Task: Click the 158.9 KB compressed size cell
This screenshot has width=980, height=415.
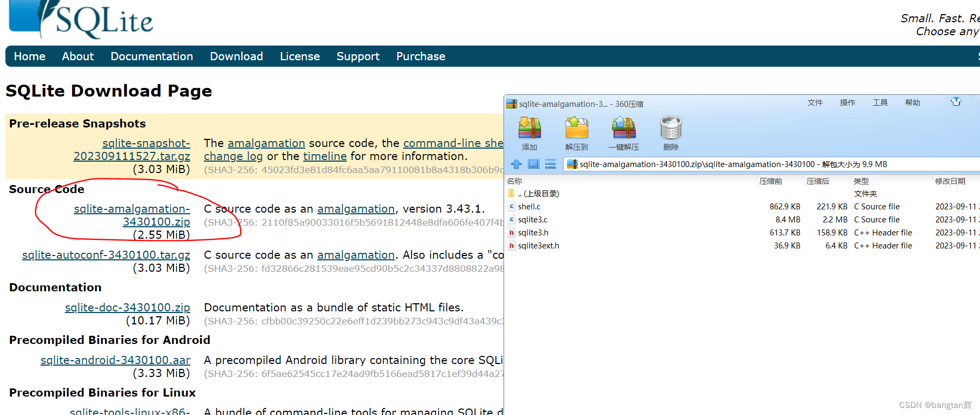Action: coord(832,233)
